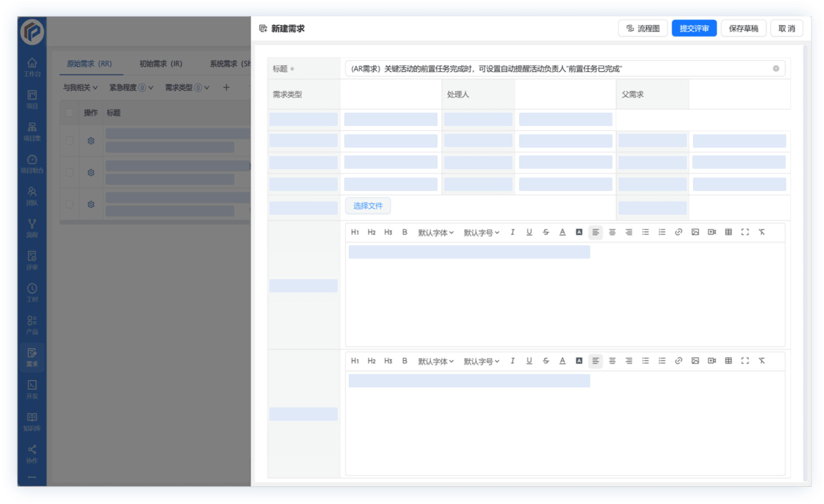
Task: Tick the select-all checkbox in table header
Action: [x=69, y=113]
